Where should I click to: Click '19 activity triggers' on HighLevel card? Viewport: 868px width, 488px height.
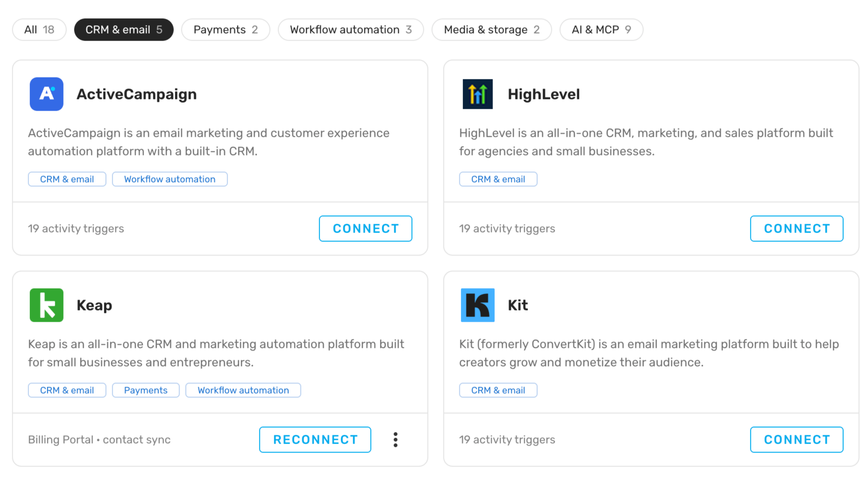coord(507,229)
